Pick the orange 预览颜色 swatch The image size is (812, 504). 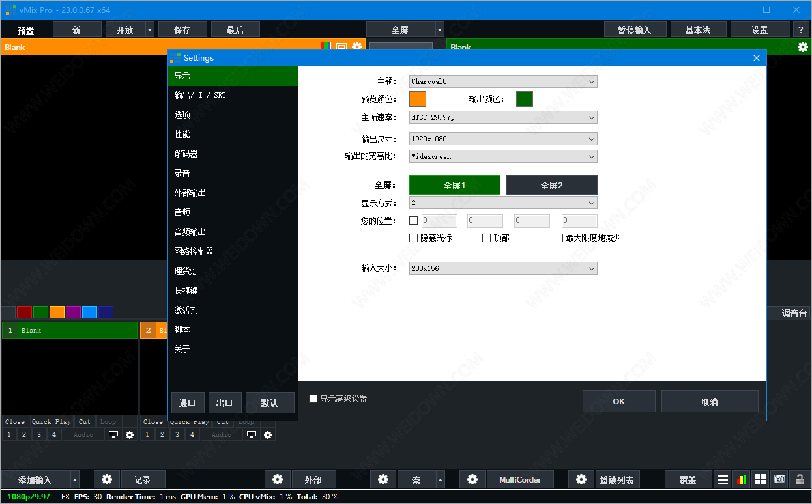pyautogui.click(x=418, y=99)
